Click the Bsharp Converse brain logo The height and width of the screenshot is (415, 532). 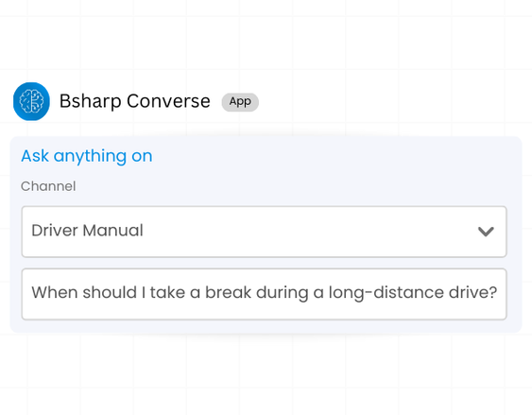31,101
